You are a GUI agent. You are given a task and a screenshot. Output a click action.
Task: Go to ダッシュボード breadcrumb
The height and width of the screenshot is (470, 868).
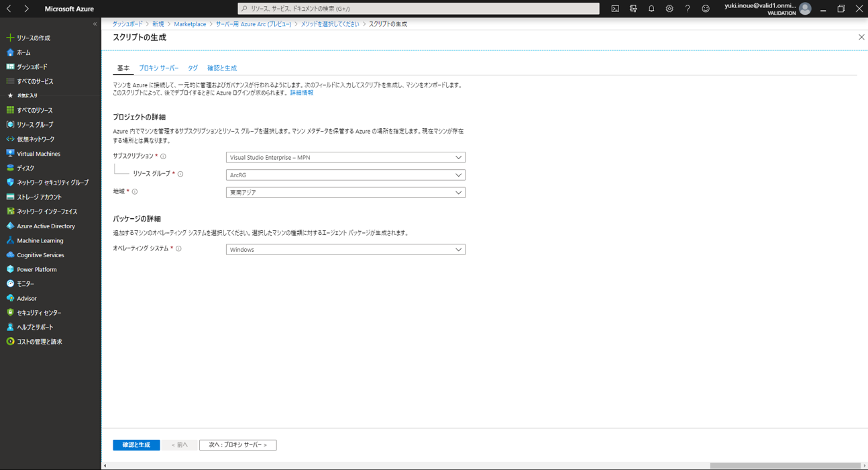point(127,24)
